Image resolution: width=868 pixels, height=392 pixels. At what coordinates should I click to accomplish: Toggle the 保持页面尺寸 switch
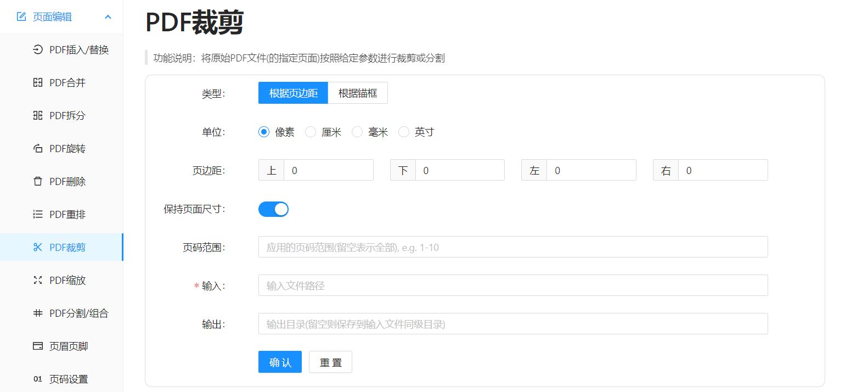(x=273, y=209)
